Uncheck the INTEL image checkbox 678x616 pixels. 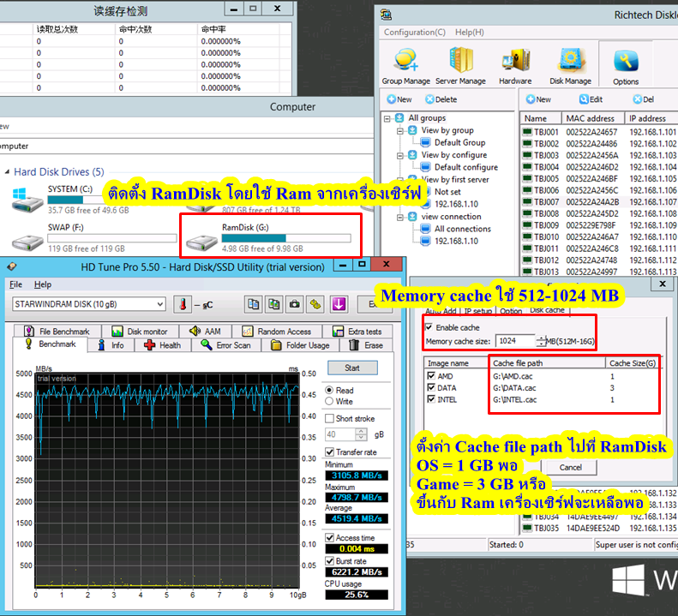[431, 399]
